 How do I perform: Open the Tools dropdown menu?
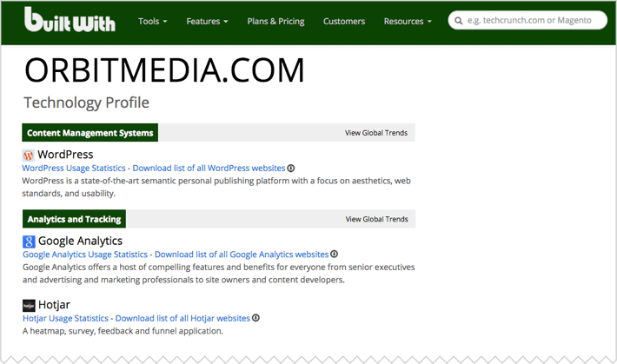[153, 21]
